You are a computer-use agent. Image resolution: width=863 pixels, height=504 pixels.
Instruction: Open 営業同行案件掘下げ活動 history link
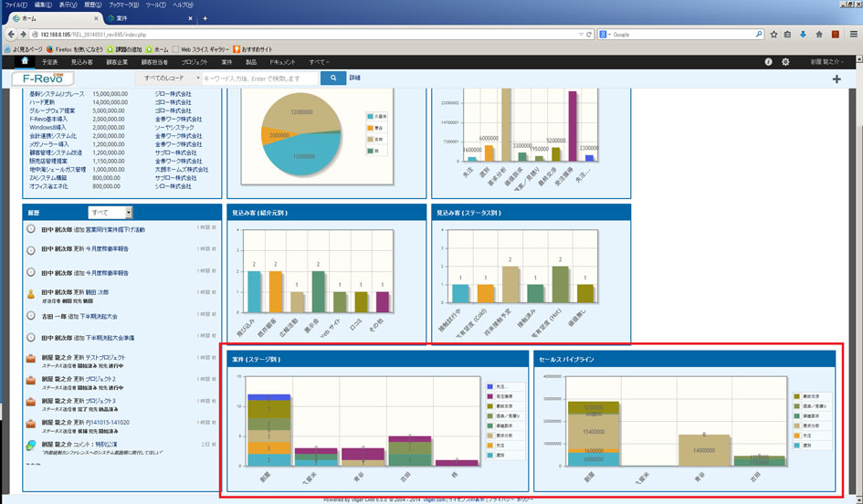(x=116, y=229)
